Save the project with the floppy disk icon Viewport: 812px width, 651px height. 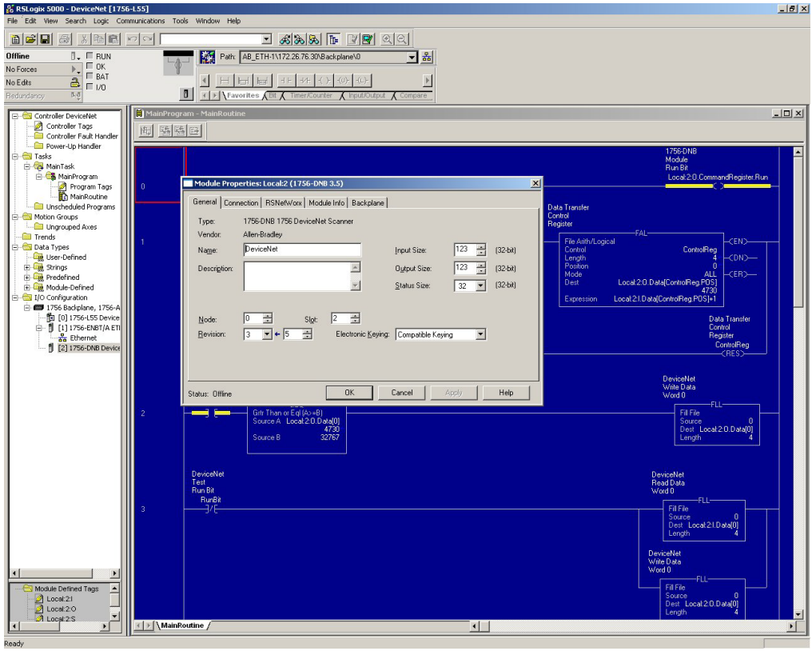point(45,39)
